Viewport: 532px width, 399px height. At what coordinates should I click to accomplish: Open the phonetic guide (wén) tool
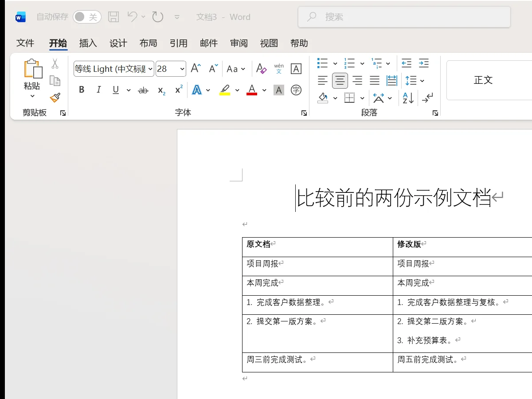point(279,69)
